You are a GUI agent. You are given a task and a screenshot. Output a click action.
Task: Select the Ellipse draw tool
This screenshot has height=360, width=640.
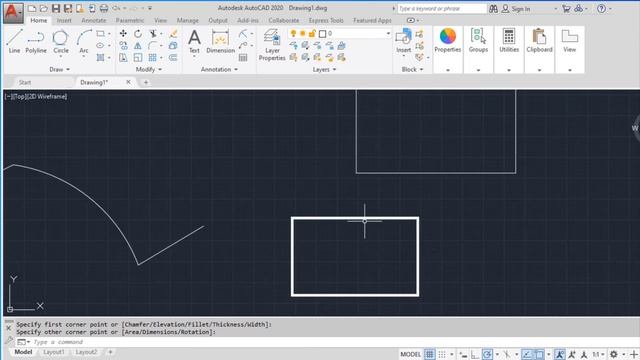[x=100, y=45]
